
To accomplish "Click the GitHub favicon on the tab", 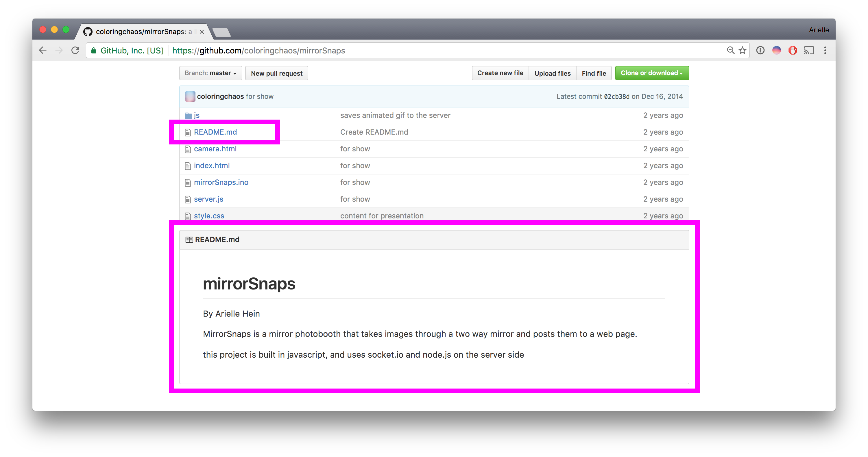I will [88, 32].
